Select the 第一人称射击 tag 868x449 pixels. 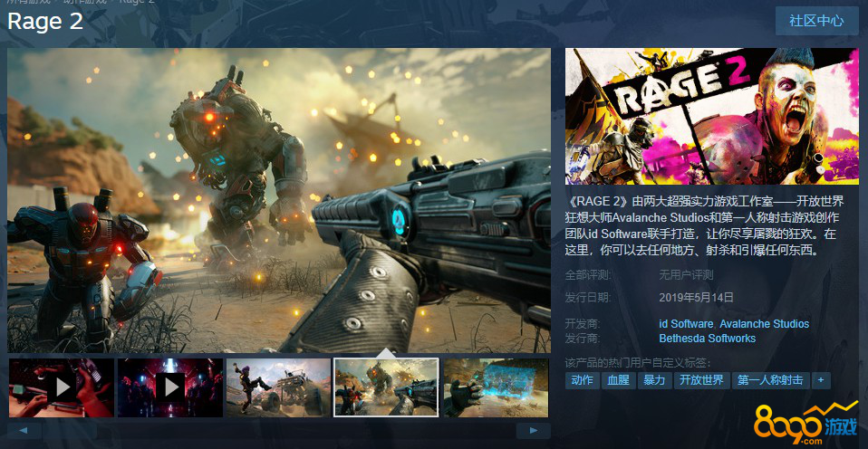pyautogui.click(x=770, y=380)
